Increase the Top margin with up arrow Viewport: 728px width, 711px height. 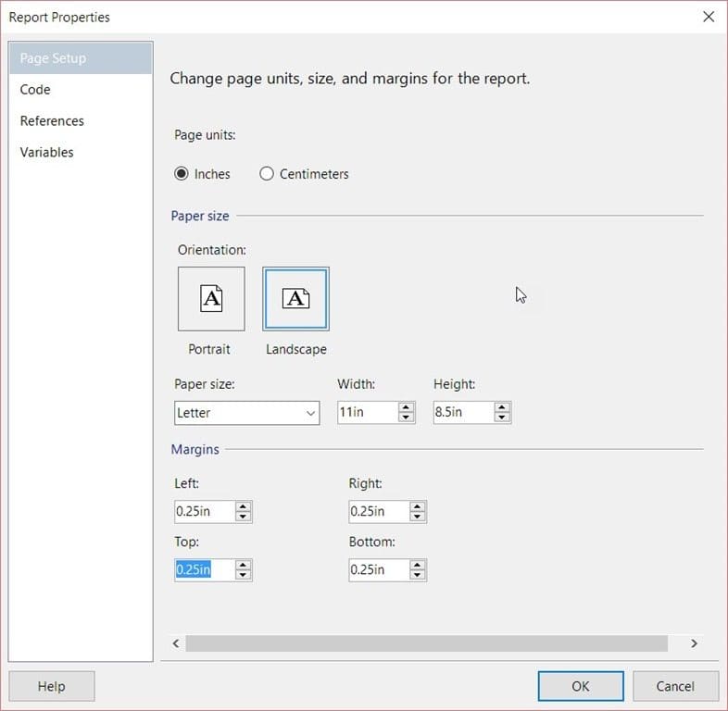(243, 565)
